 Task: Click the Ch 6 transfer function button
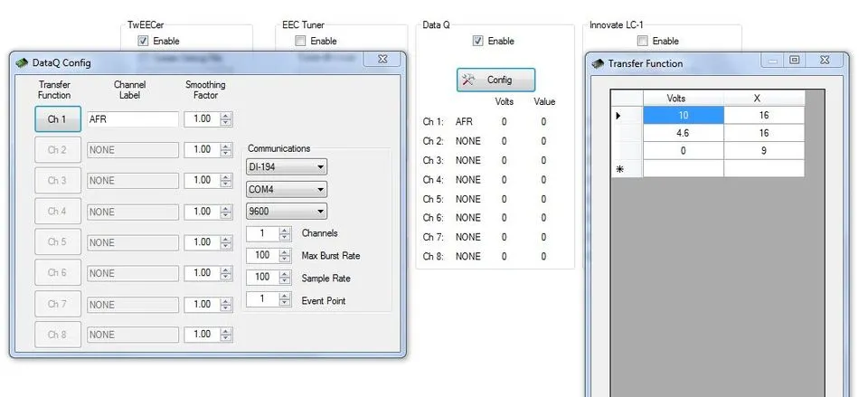pyautogui.click(x=58, y=273)
